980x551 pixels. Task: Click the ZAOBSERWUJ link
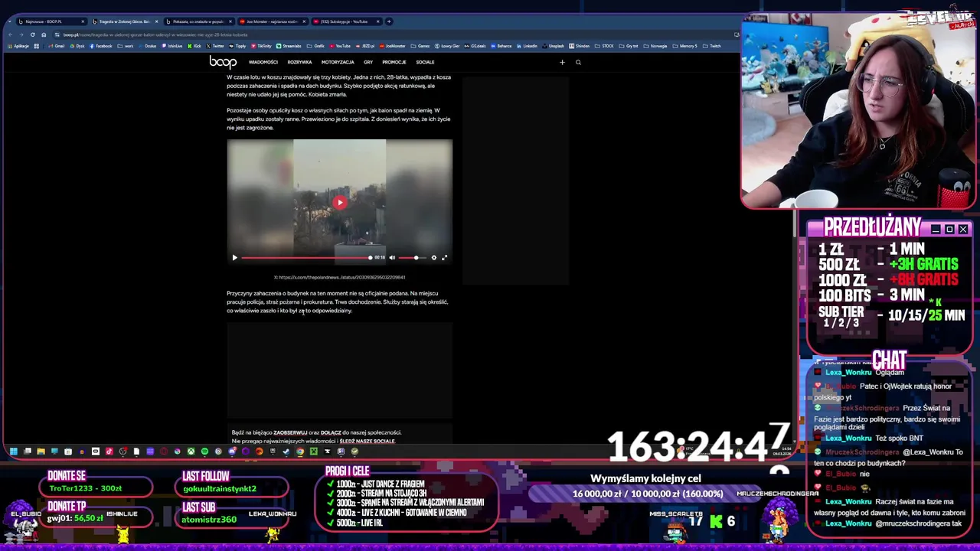pyautogui.click(x=290, y=432)
